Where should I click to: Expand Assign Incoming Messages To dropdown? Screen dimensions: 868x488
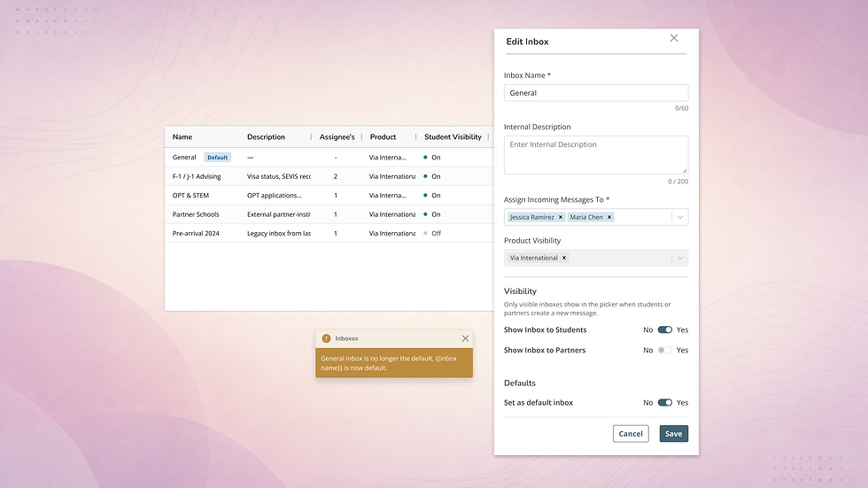pos(680,218)
